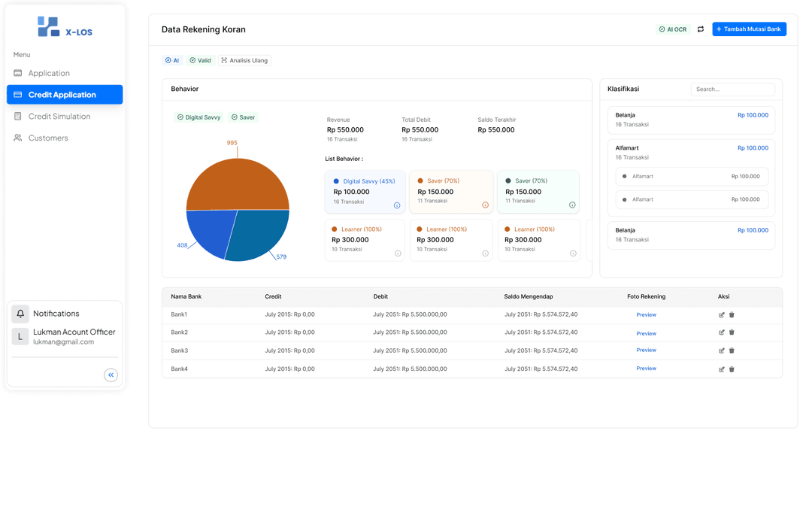Edit the Bank1 row

coord(721,314)
